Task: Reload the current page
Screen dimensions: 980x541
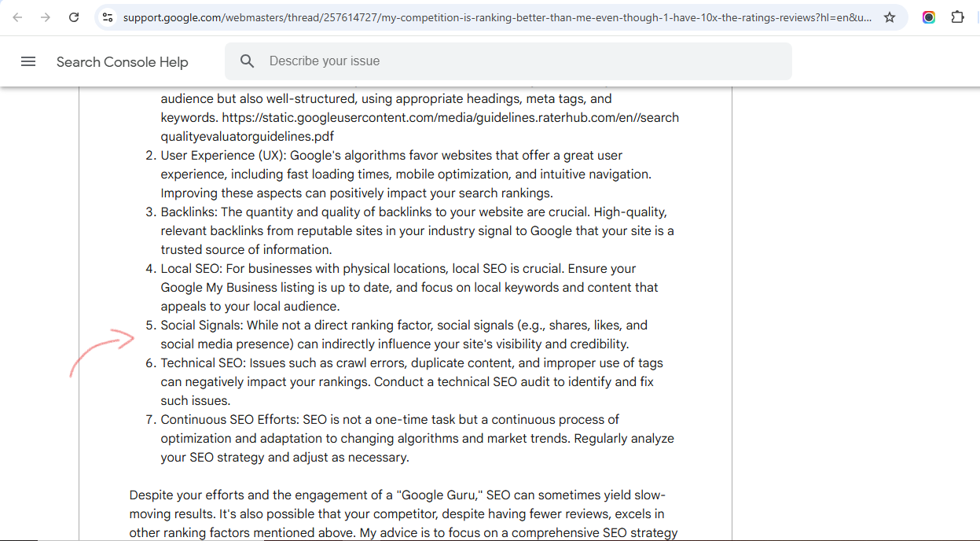Action: tap(74, 17)
